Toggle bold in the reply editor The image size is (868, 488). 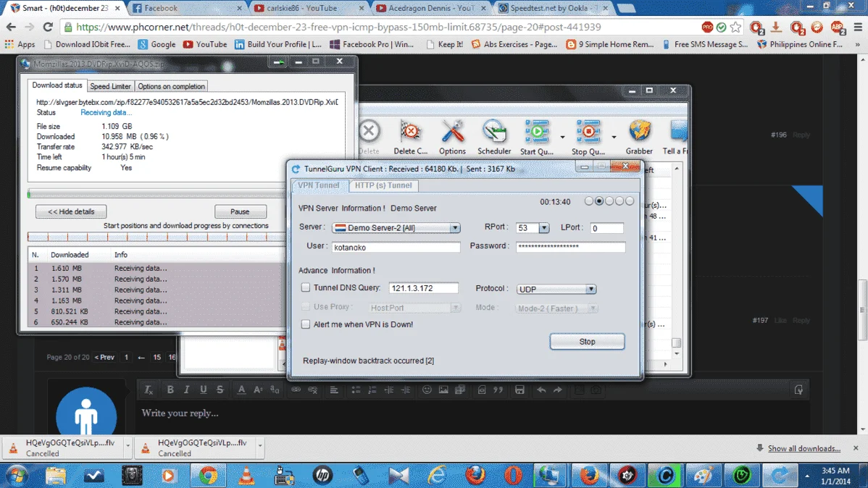tap(170, 390)
